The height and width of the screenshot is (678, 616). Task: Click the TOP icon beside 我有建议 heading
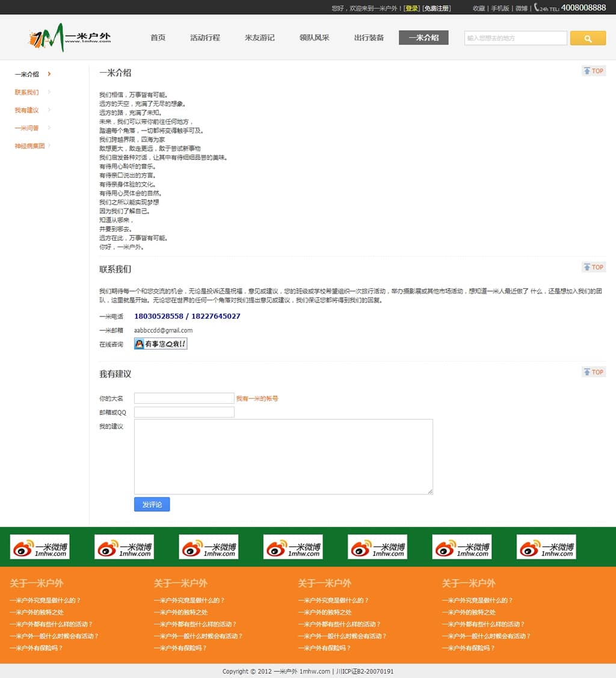click(x=593, y=372)
